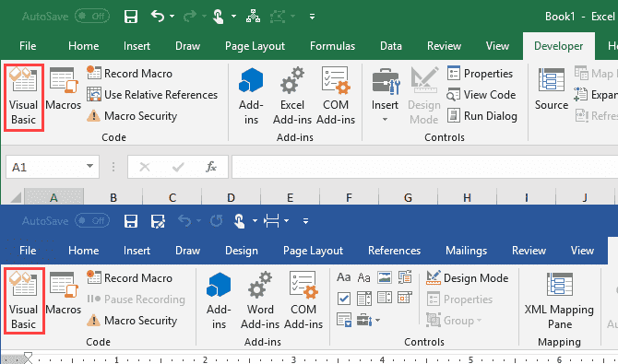Open COM Add-ins in Excel ribbon
The image size is (618, 364).
[336, 97]
